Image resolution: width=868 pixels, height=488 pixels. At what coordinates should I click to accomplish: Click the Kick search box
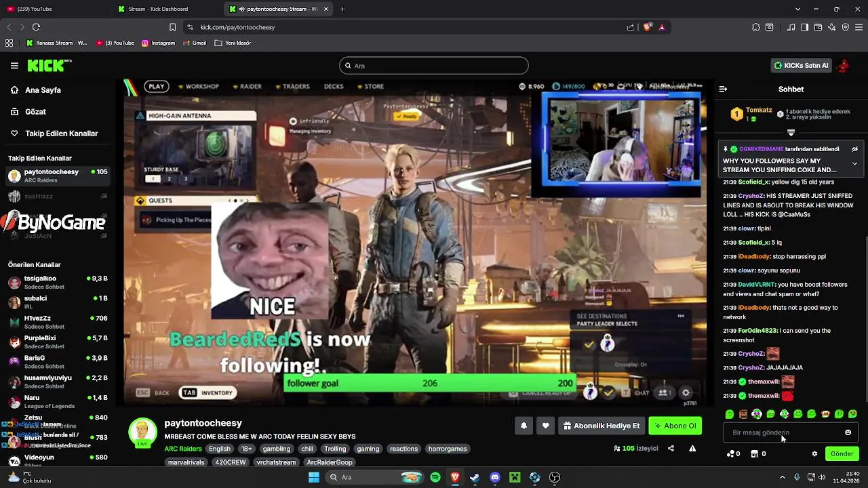tap(434, 66)
